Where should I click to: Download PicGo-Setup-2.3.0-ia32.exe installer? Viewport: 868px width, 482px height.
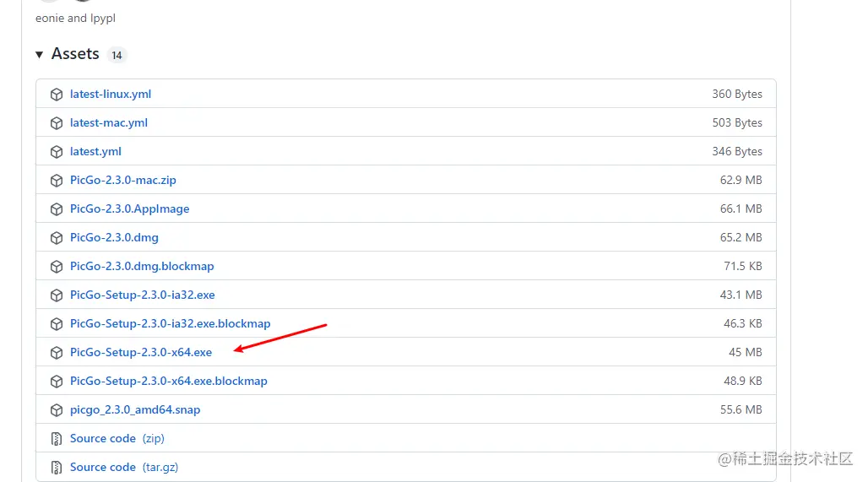[142, 295]
